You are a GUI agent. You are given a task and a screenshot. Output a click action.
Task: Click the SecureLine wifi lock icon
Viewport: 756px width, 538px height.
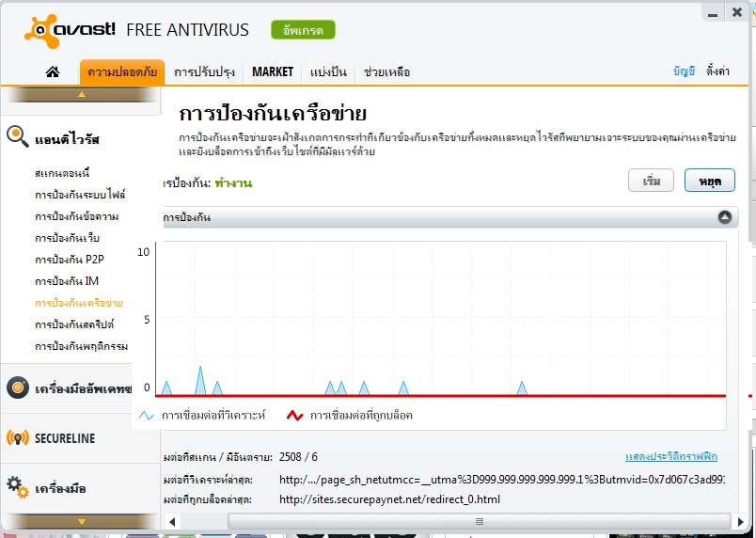coord(18,437)
